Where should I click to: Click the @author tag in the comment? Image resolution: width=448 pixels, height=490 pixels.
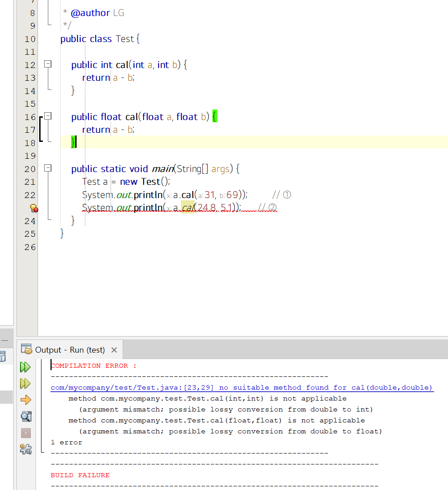[x=90, y=13]
